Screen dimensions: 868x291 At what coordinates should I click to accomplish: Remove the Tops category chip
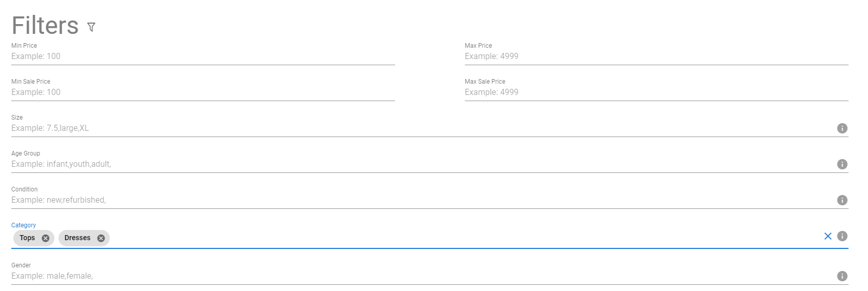[46, 238]
